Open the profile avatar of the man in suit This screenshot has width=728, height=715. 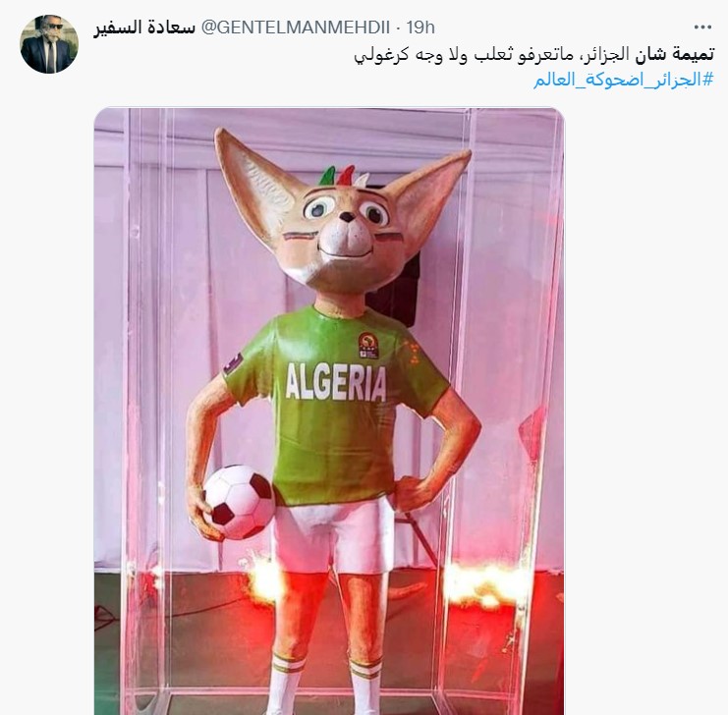tap(49, 44)
